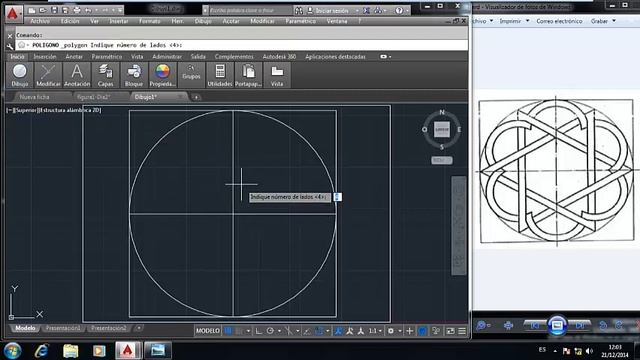Open the Formato menu
This screenshot has height=360, width=640.
[x=149, y=21]
